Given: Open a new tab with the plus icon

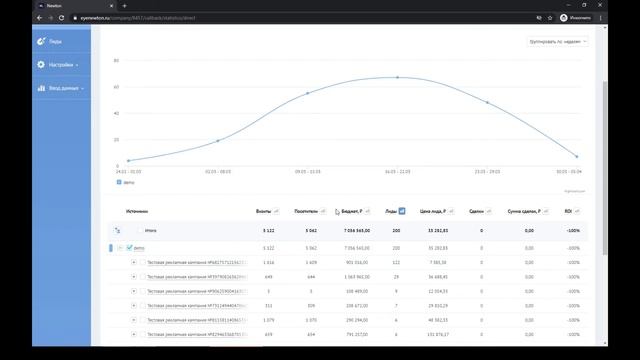Looking at the screenshot, I should point(124,6).
